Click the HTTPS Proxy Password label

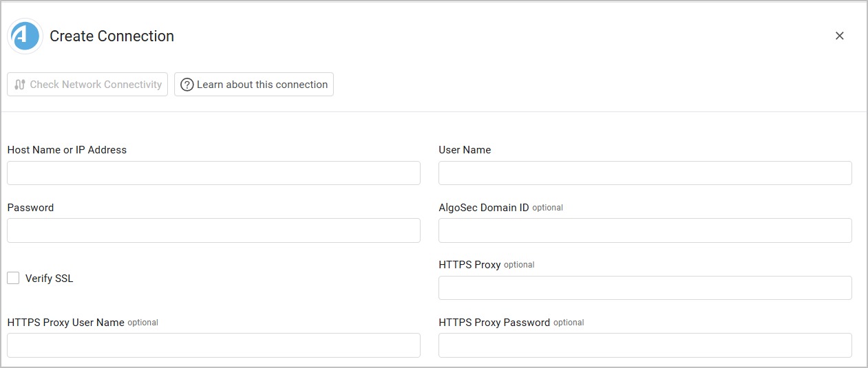pyautogui.click(x=494, y=323)
